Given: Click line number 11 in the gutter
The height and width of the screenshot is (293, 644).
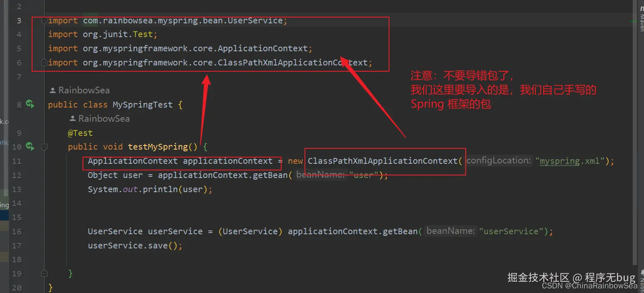Looking at the screenshot, I should 16,161.
